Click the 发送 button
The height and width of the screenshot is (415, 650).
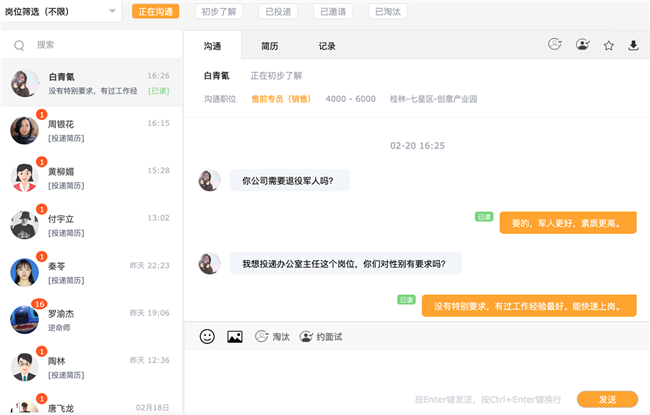(607, 399)
